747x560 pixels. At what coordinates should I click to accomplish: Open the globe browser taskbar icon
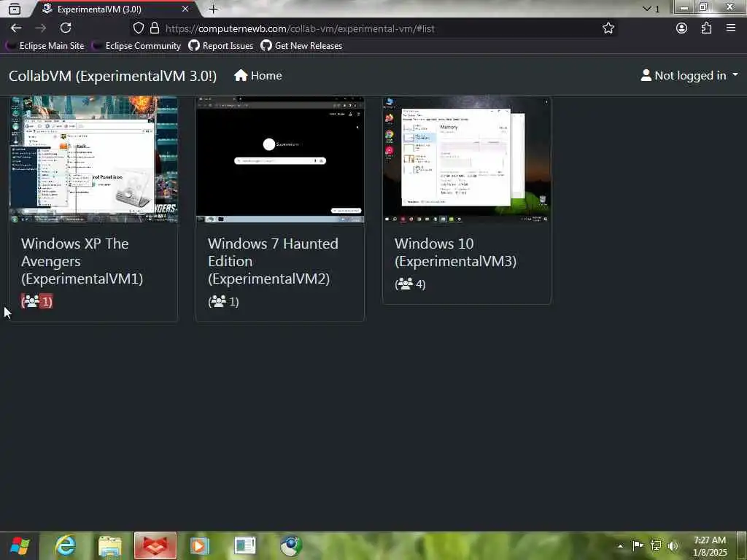290,545
